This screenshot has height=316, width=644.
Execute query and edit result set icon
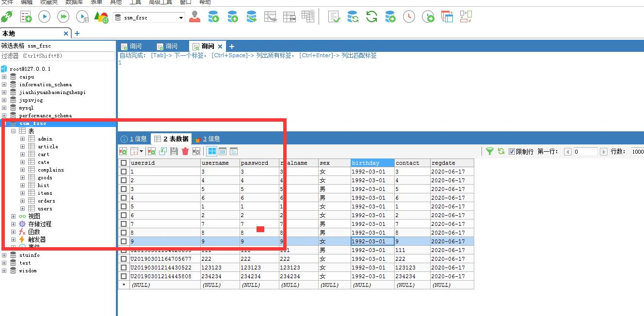82,17
